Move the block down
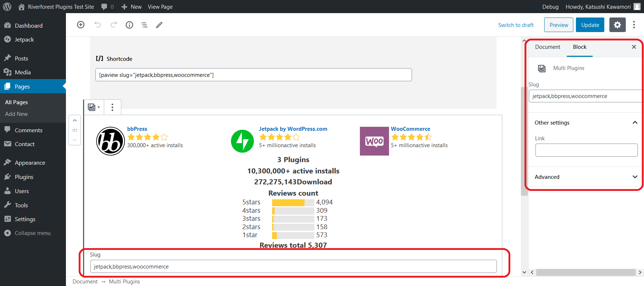644x286 pixels. coord(75,140)
